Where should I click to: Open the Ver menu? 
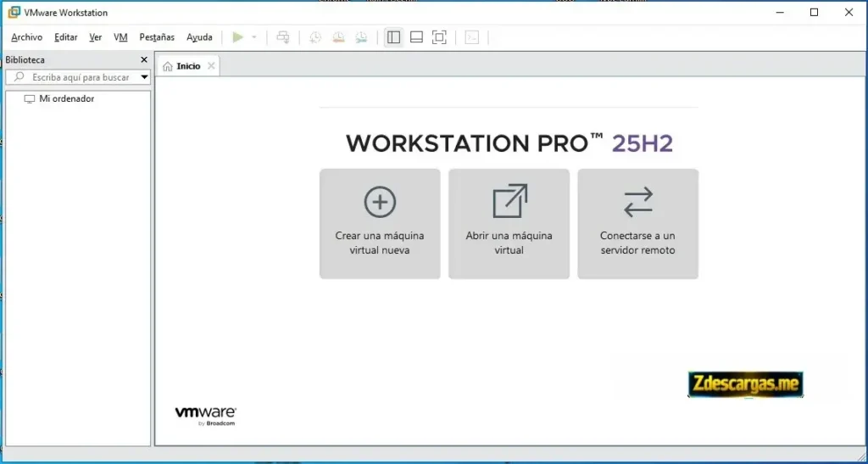(96, 37)
